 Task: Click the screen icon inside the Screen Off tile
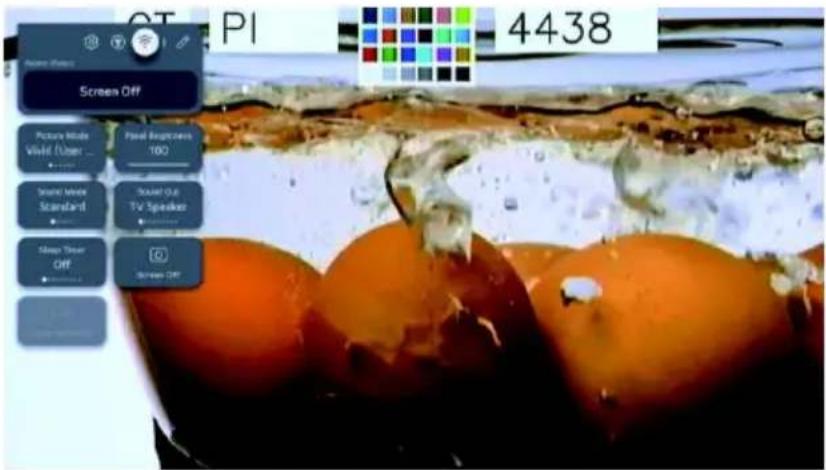click(159, 256)
